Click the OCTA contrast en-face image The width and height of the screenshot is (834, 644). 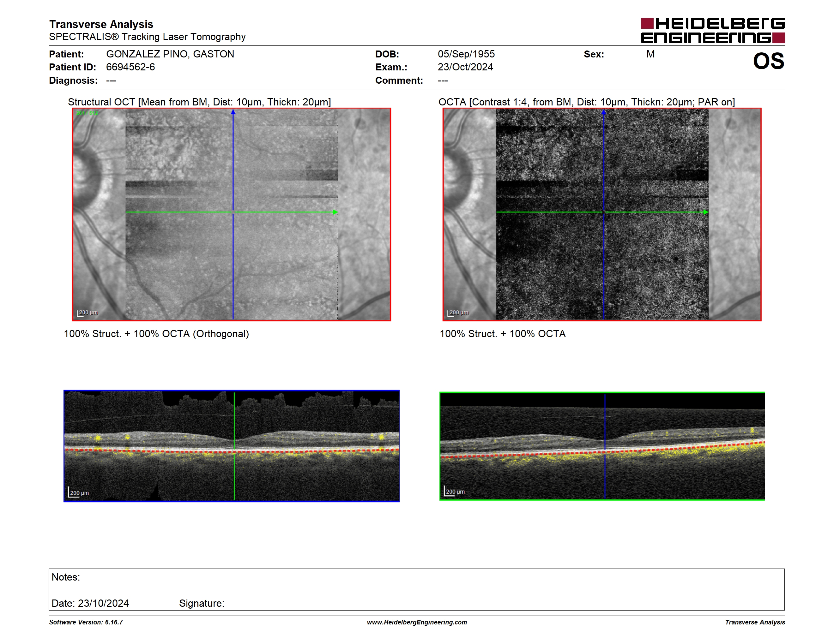(x=602, y=214)
